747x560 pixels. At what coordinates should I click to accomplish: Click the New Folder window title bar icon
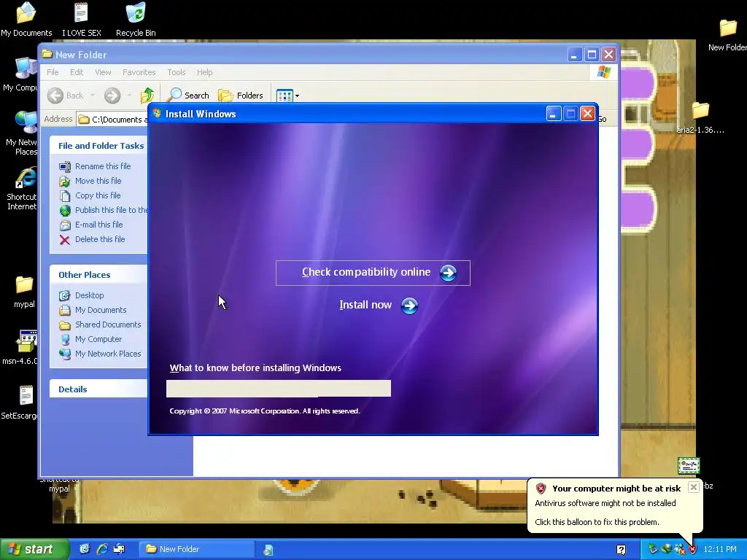47,54
